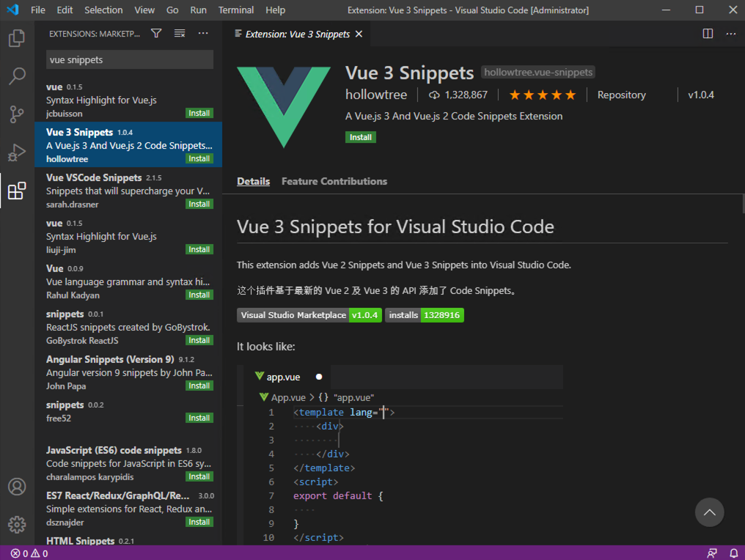The width and height of the screenshot is (745, 560).
Task: Install Vue 3 Snippets from details page
Action: [x=361, y=137]
